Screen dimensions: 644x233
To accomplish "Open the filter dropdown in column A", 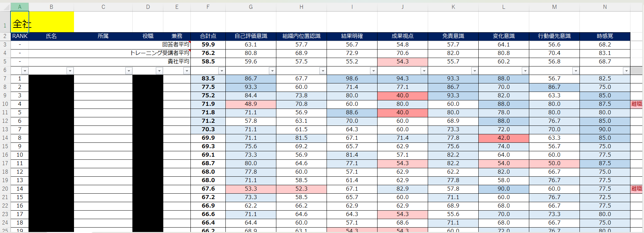I will coord(25,71).
